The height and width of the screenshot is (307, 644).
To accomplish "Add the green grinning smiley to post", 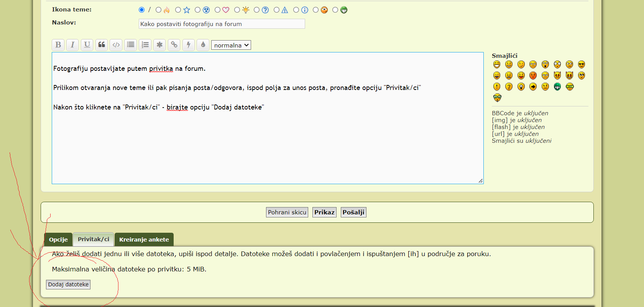I will click(x=557, y=87).
